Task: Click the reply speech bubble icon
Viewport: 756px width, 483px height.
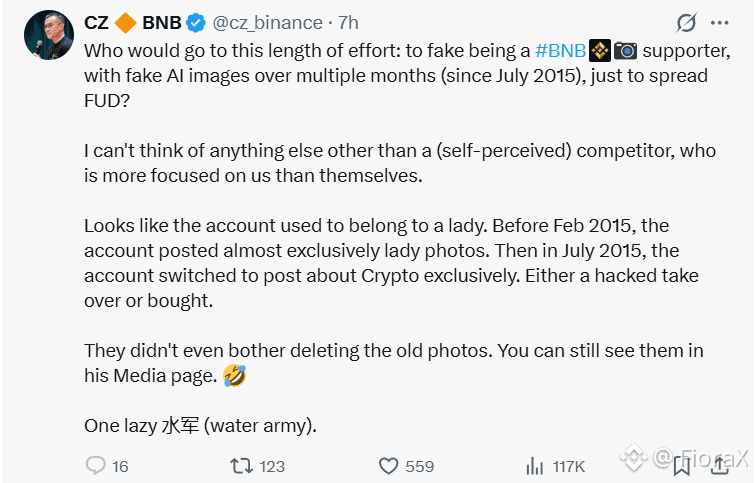Action: pyautogui.click(x=96, y=466)
